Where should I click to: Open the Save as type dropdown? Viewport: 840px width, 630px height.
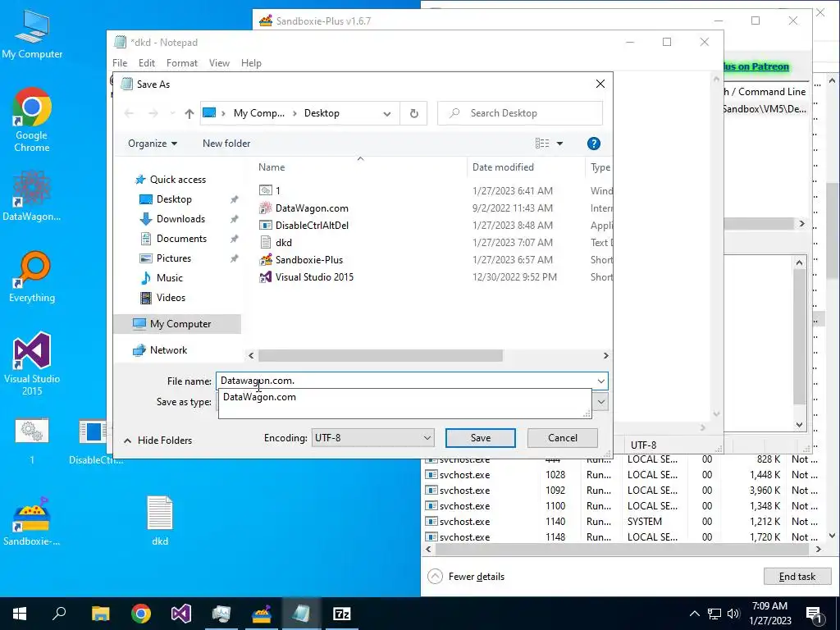pyautogui.click(x=600, y=402)
